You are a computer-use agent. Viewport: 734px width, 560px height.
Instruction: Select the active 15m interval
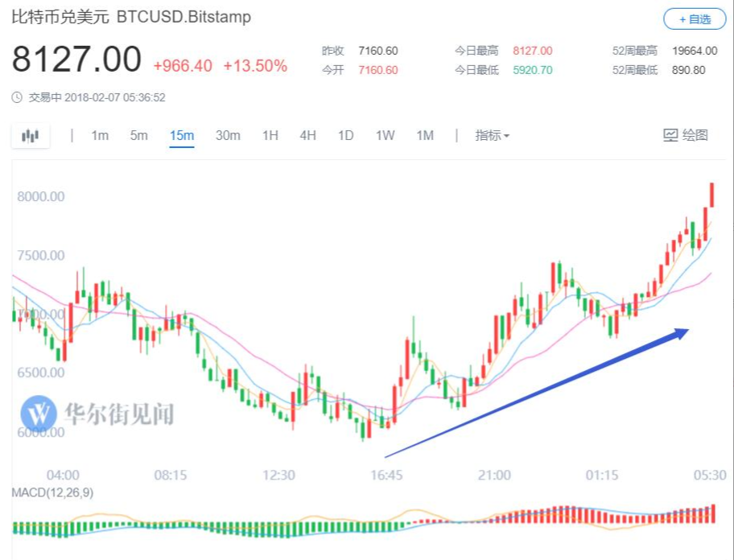click(x=182, y=135)
